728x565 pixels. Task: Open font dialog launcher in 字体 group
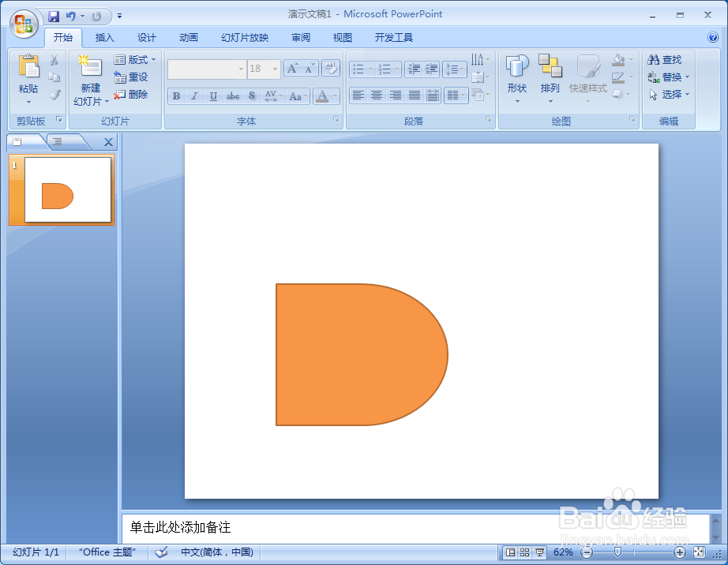(336, 120)
